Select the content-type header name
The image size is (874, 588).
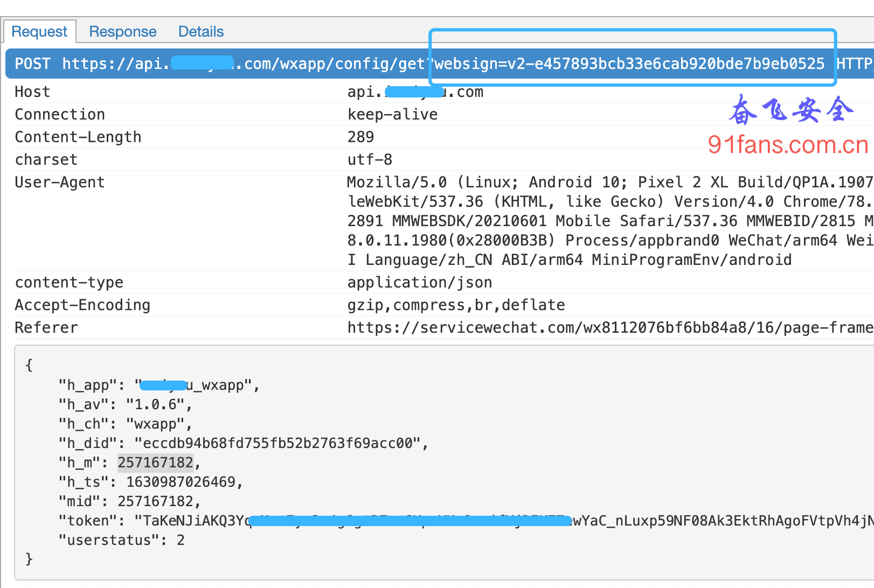pyautogui.click(x=69, y=283)
